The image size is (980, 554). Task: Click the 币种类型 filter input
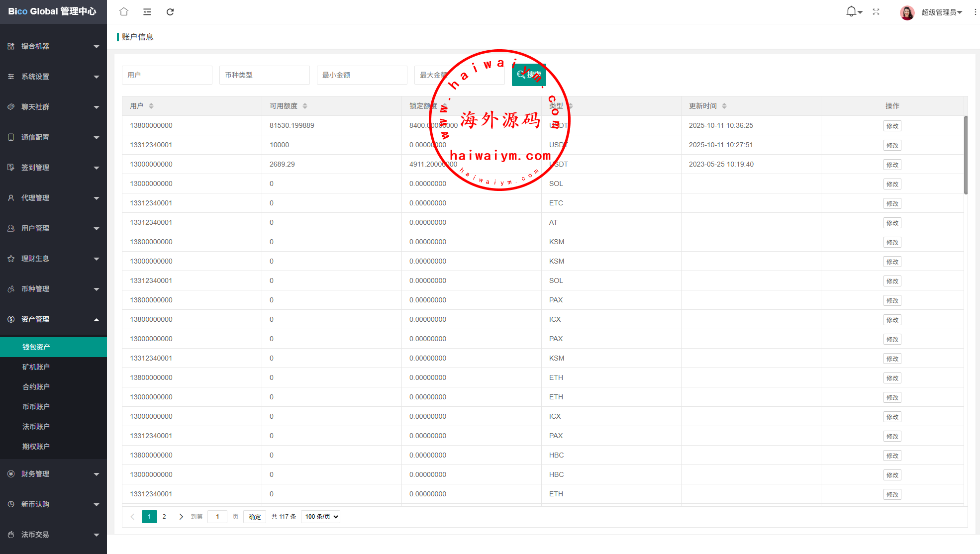pyautogui.click(x=264, y=75)
